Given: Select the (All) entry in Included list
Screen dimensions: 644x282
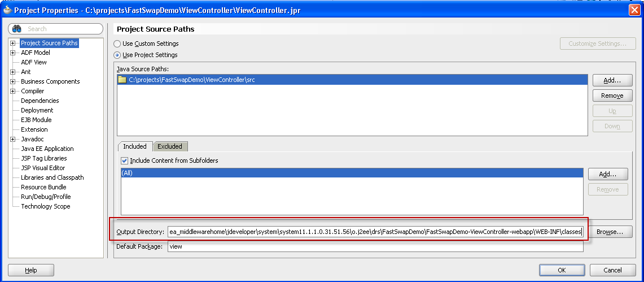Looking at the screenshot, I should [352, 173].
